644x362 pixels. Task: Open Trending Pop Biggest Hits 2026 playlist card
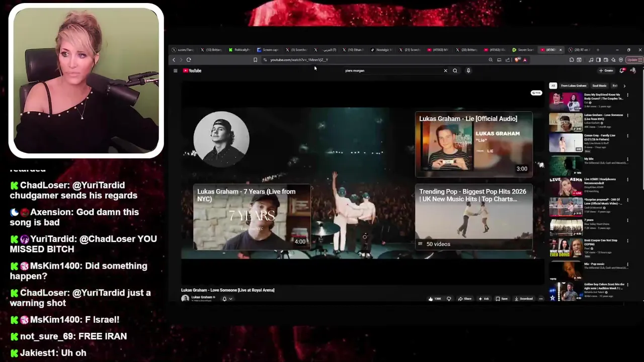click(473, 218)
